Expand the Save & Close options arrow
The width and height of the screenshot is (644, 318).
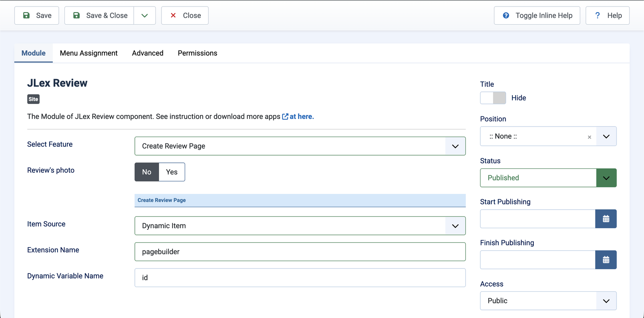coord(144,15)
